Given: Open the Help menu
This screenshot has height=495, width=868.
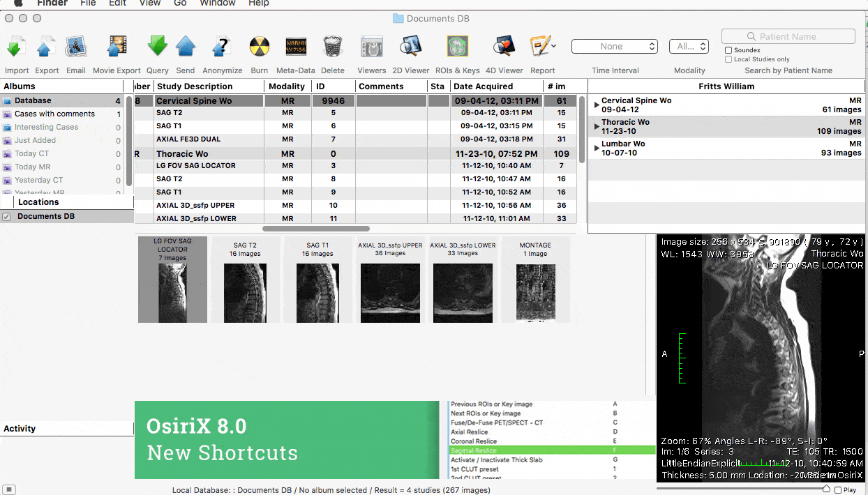Looking at the screenshot, I should point(259,3).
